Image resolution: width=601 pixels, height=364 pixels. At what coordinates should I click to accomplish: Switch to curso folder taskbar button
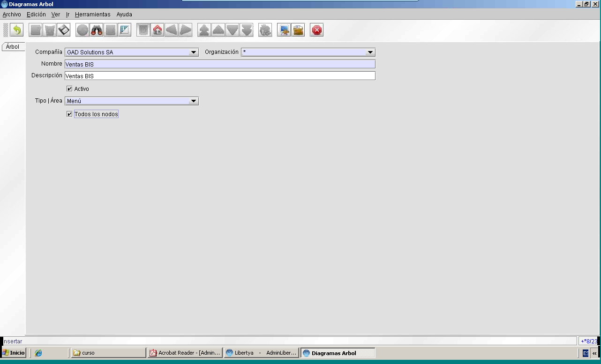pos(108,353)
